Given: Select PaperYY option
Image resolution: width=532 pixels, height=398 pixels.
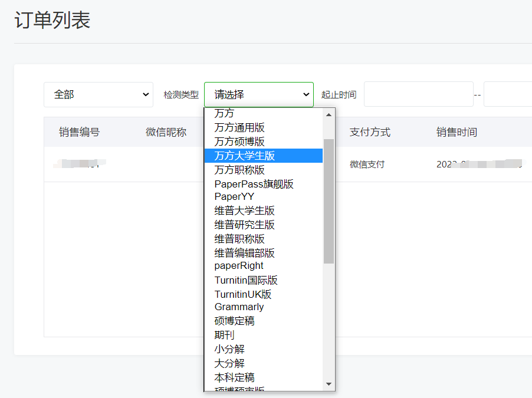Looking at the screenshot, I should [264, 196].
